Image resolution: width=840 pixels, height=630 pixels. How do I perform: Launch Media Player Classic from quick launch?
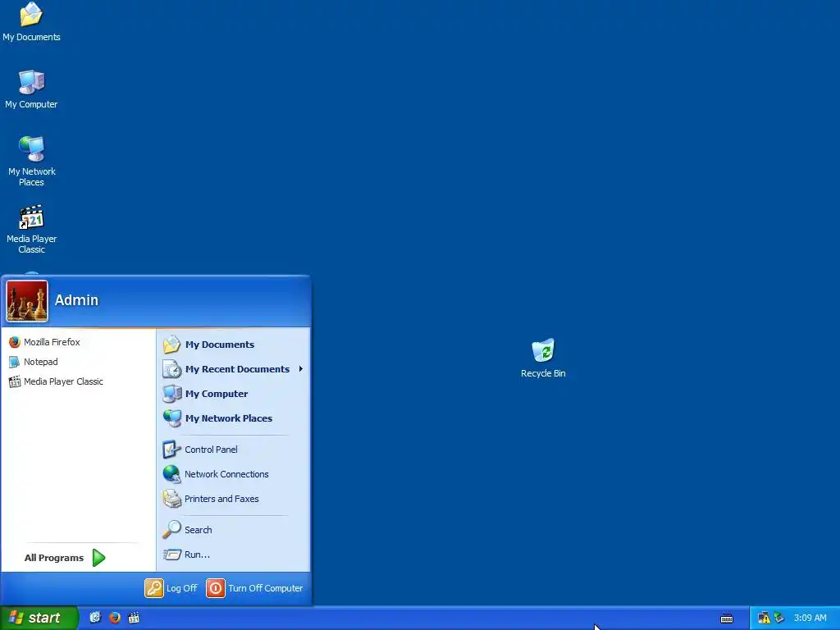point(134,618)
